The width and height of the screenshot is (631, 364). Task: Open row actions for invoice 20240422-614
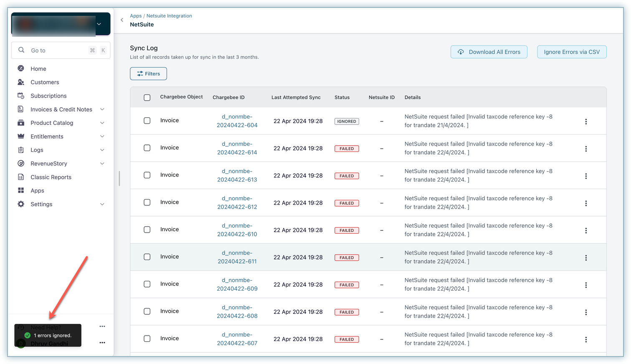point(586,149)
